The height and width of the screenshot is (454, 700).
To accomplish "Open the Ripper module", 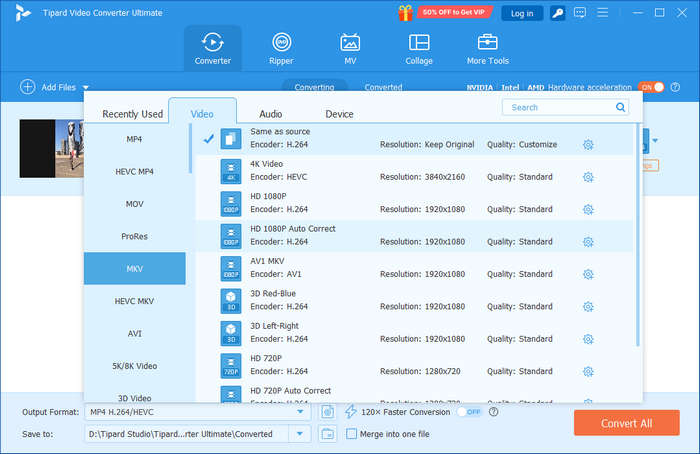I will [x=281, y=48].
